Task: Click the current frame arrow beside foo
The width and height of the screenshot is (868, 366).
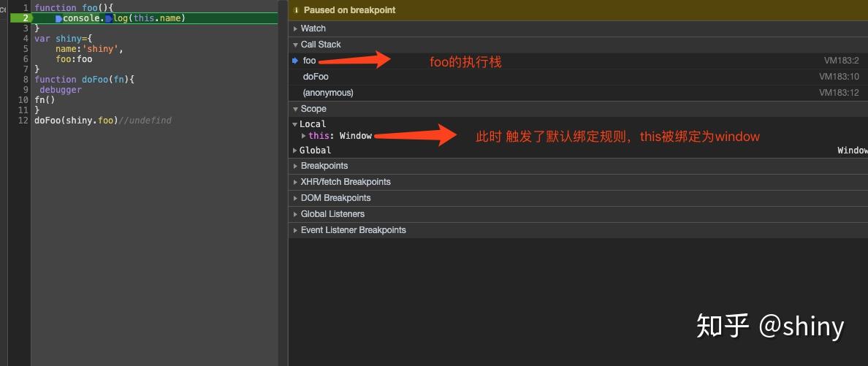Action: tap(295, 61)
